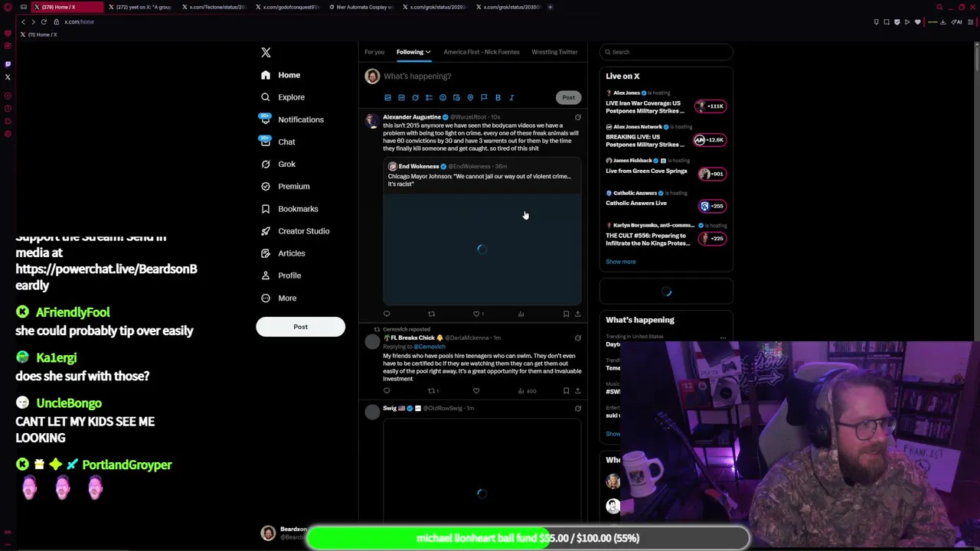This screenshot has height=551, width=980.
Task: Click the white Post button in sidebar
Action: (300, 327)
